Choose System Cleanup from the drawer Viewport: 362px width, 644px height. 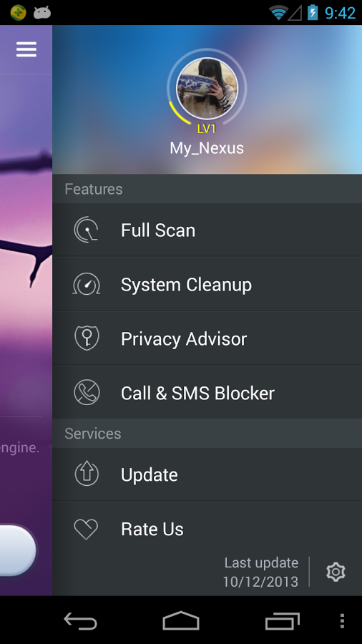click(x=207, y=284)
